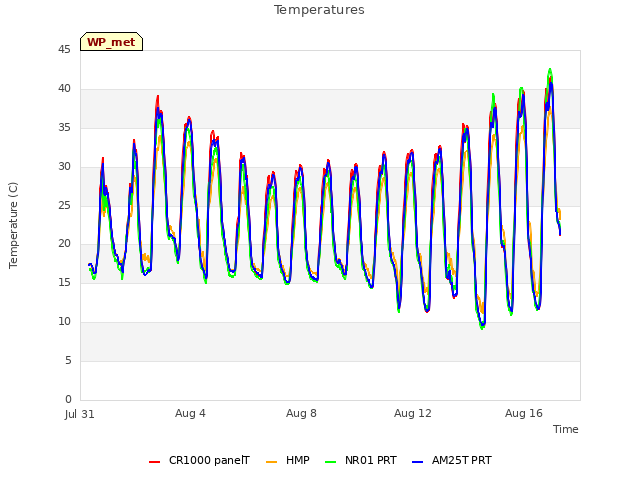Click the 5 y-axis tick label
Image resolution: width=640 pixels, height=480 pixels.
(68, 360)
